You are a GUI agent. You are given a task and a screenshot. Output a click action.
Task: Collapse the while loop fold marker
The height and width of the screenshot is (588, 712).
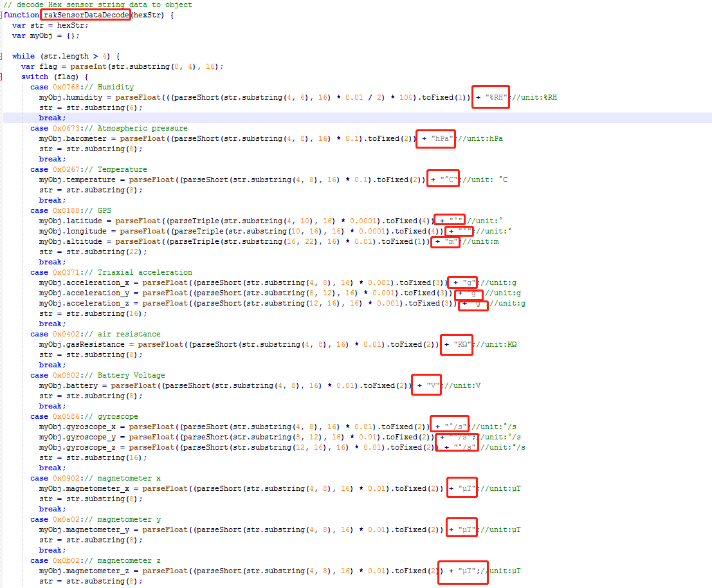click(x=1, y=56)
